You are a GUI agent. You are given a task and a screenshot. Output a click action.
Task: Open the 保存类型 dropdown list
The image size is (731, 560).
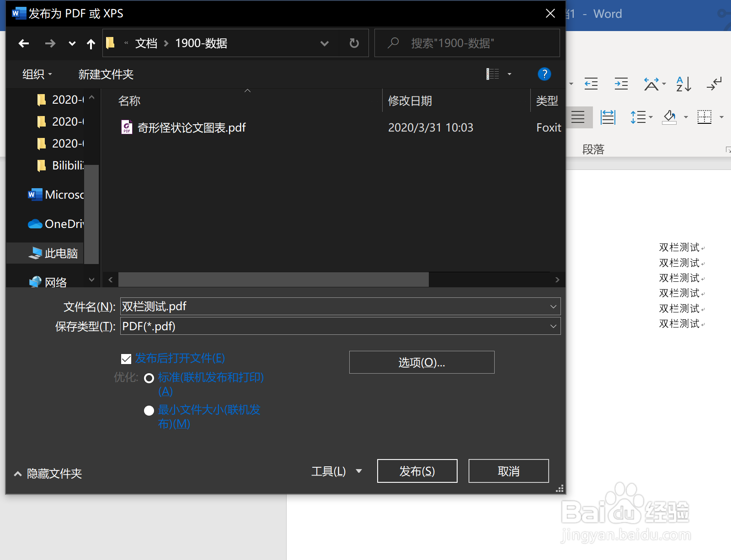553,326
